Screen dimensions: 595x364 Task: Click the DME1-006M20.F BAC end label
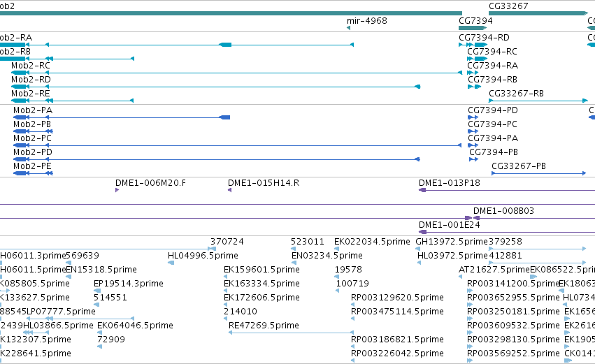[x=150, y=183]
